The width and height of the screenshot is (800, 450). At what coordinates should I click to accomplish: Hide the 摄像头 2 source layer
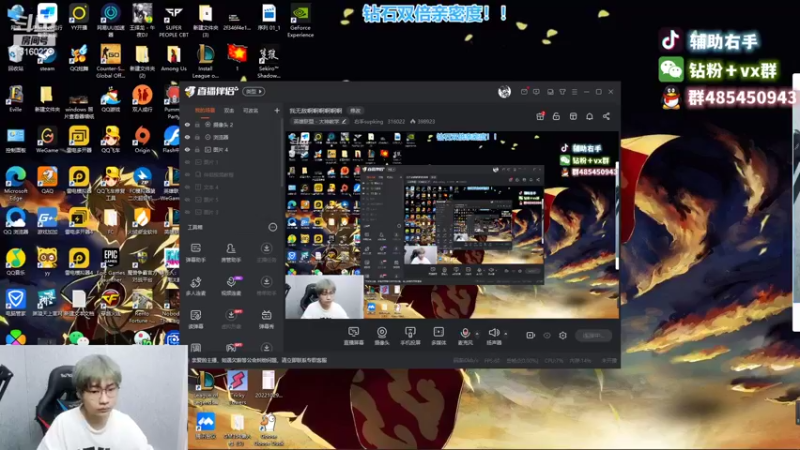(x=187, y=124)
